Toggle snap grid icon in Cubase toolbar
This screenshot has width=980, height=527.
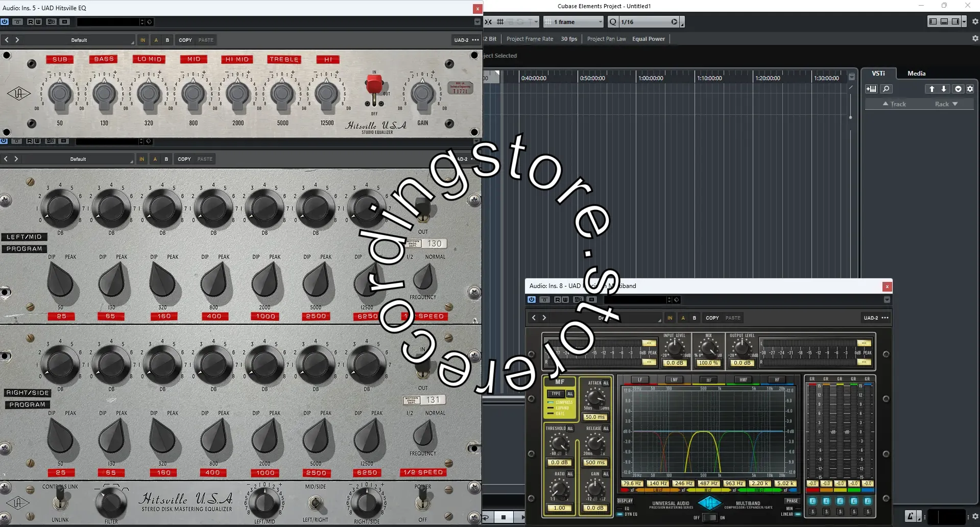[500, 22]
